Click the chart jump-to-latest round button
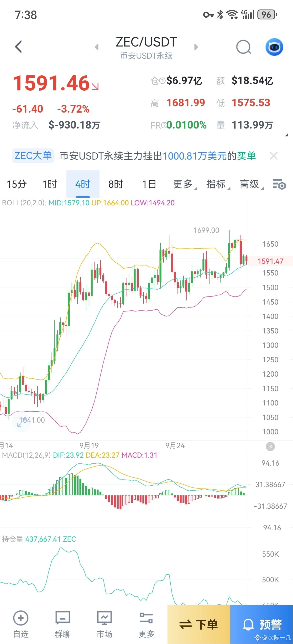The image size is (293, 644). tap(270, 446)
